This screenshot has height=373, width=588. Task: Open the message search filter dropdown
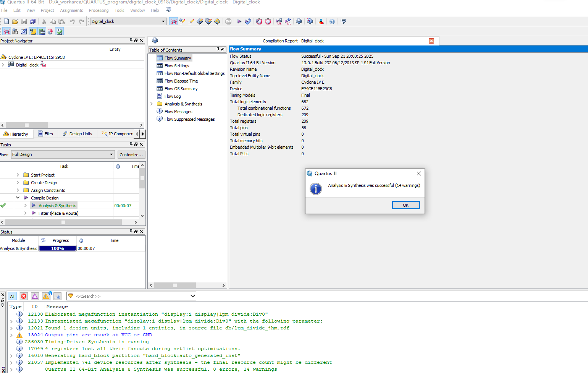(x=193, y=296)
